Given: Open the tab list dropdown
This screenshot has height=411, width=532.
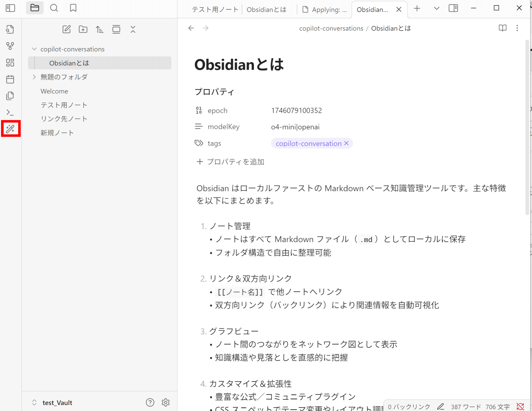Looking at the screenshot, I should pyautogui.click(x=437, y=9).
